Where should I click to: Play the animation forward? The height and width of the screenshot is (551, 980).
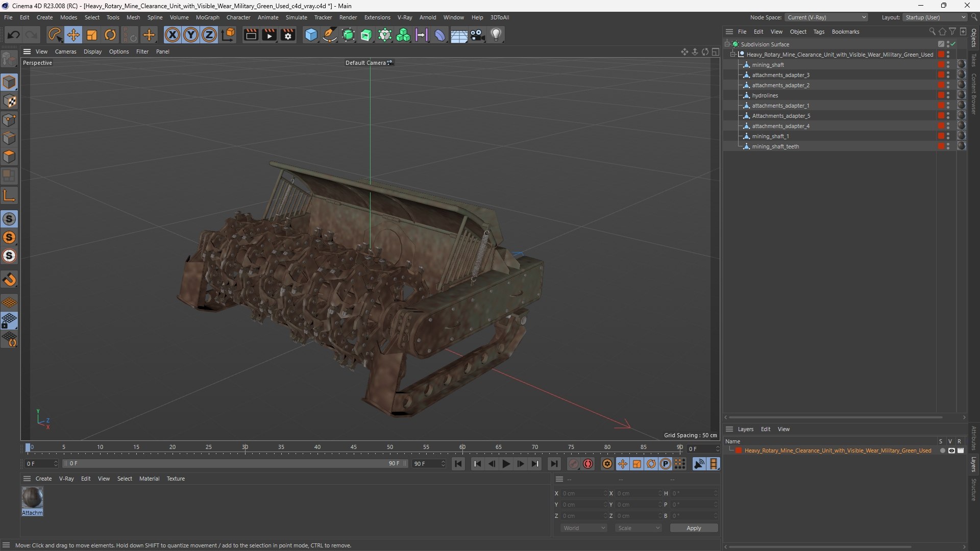[x=506, y=464]
